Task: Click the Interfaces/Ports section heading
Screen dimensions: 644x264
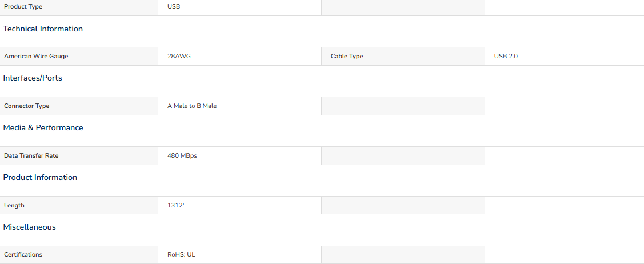Action: pos(33,78)
